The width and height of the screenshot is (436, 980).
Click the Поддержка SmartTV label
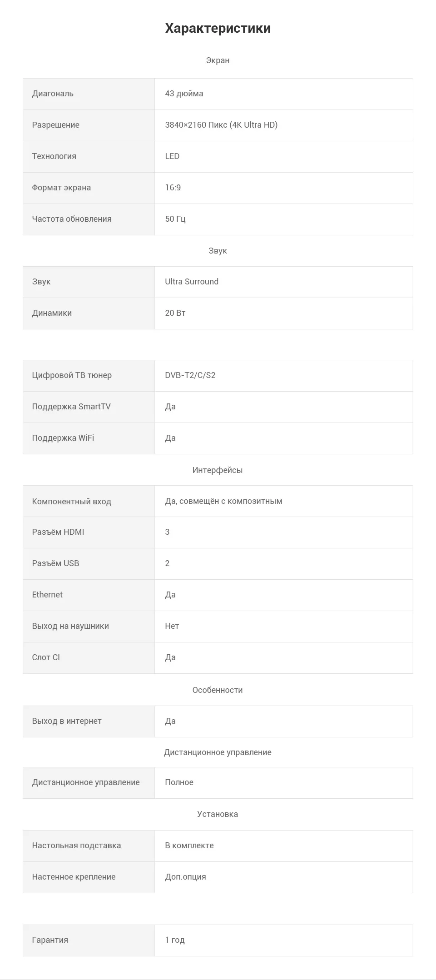point(71,407)
